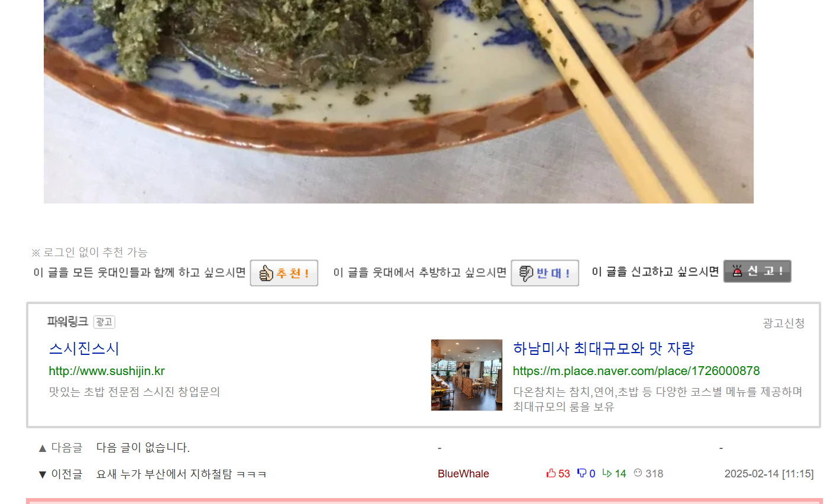Click the blue thumbs-down icon showing 0
Screen dimensions: 830x504
click(x=582, y=473)
